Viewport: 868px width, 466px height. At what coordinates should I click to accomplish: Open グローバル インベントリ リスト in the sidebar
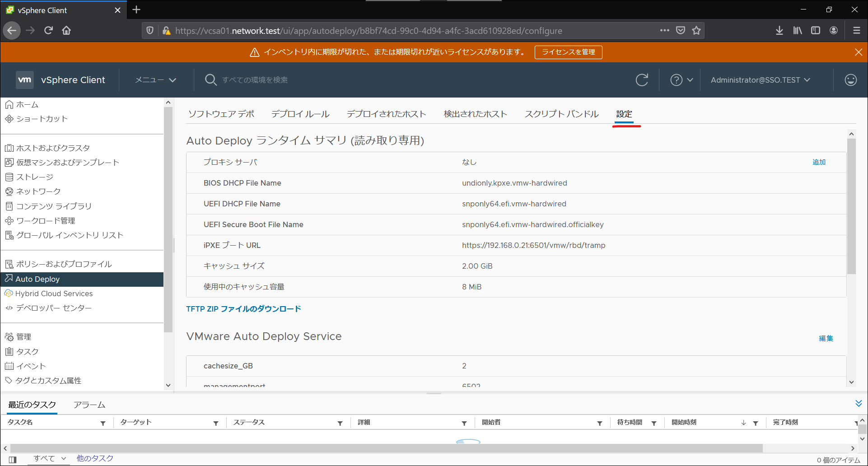(64, 235)
